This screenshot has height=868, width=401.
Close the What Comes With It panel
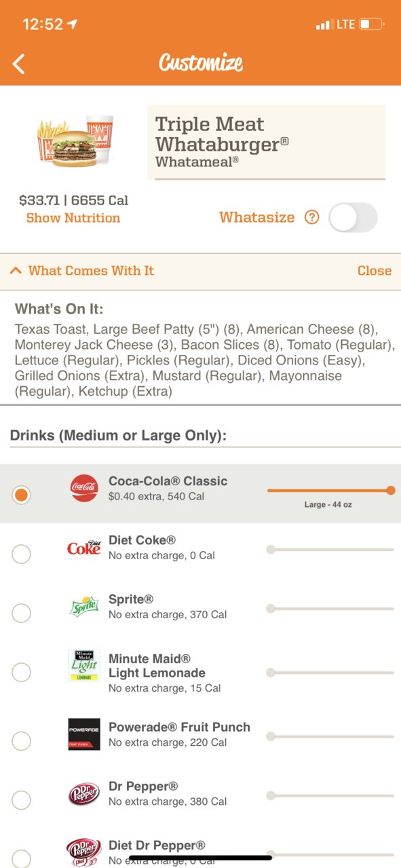point(375,271)
